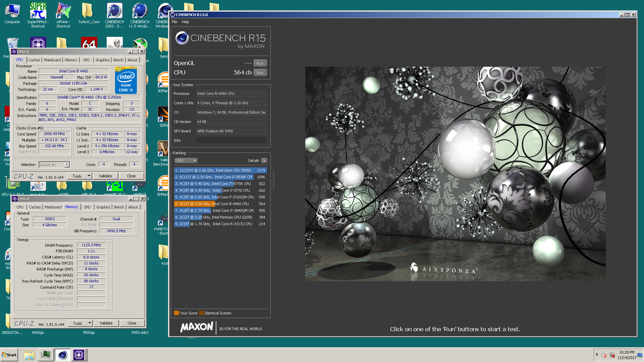Switch to Graphics tab in bottom CPU-Z window
This screenshot has width=644, height=362.
click(103, 207)
